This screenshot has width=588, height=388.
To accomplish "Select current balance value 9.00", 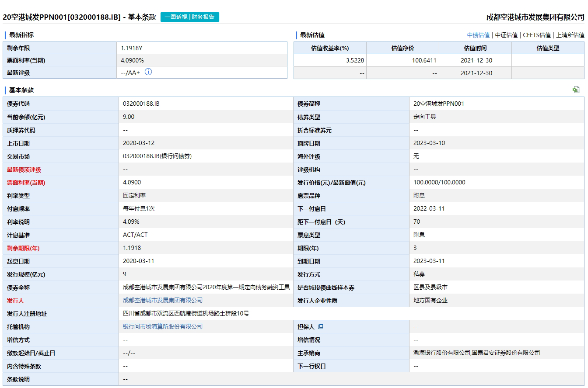I will click(x=129, y=117).
